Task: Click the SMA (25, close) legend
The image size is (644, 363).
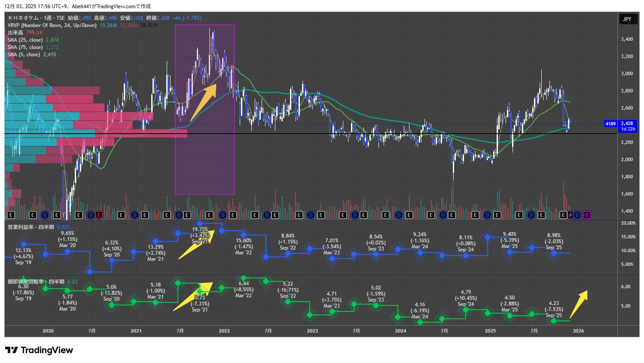Action: pos(25,40)
